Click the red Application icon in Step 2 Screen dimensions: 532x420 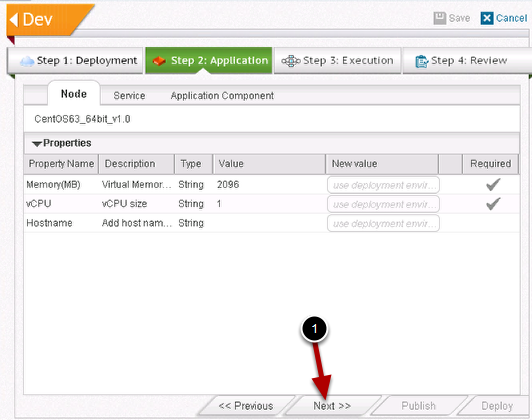pyautogui.click(x=159, y=61)
